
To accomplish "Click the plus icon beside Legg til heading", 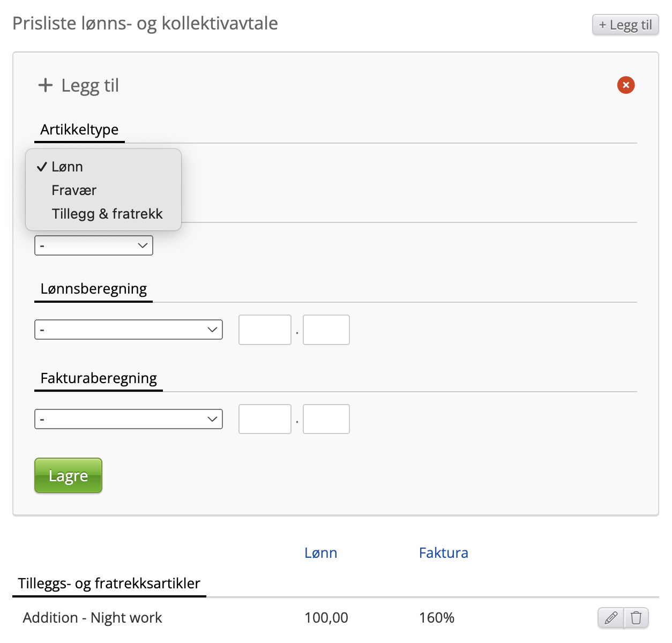I will pos(46,85).
